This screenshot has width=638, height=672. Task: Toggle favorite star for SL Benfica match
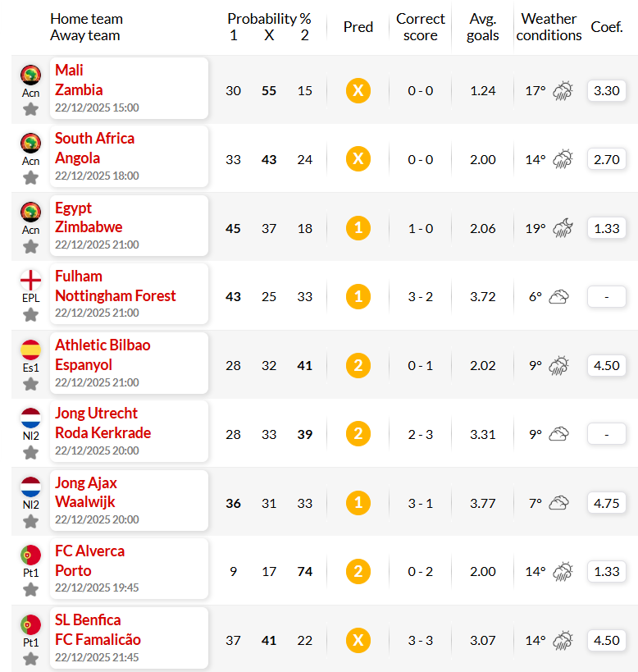click(30, 659)
